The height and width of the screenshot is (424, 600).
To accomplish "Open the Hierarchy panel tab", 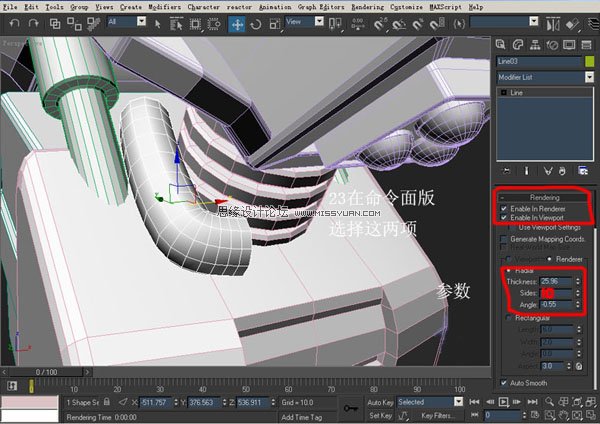I will pyautogui.click(x=535, y=45).
